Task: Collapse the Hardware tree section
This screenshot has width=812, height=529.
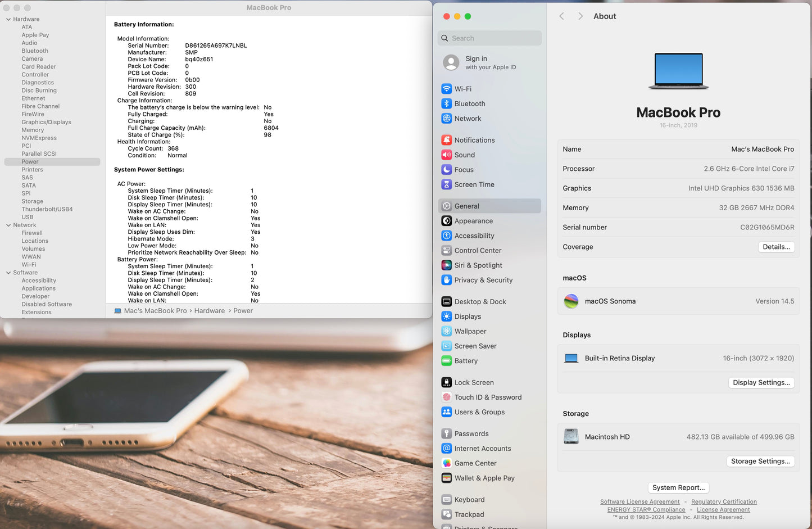Action: pyautogui.click(x=8, y=19)
